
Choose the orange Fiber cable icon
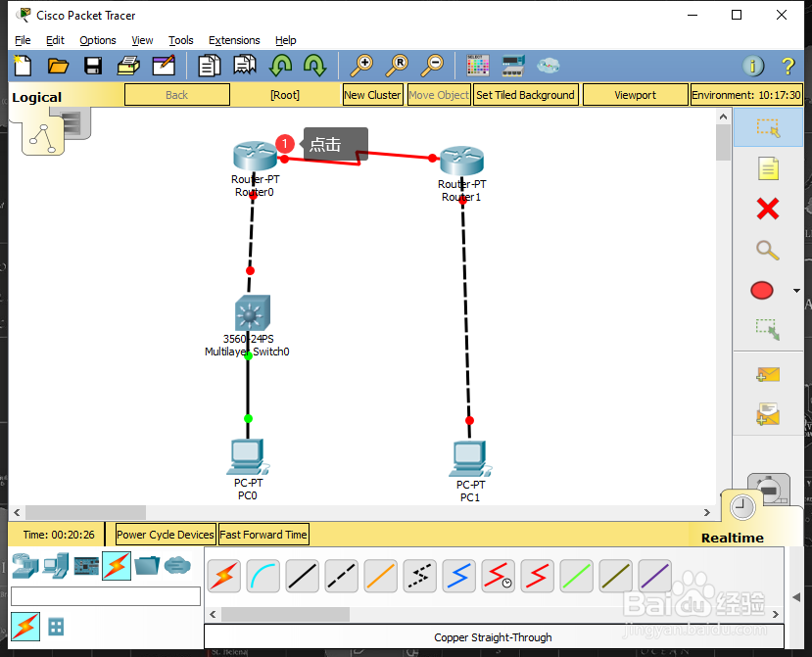(x=381, y=576)
